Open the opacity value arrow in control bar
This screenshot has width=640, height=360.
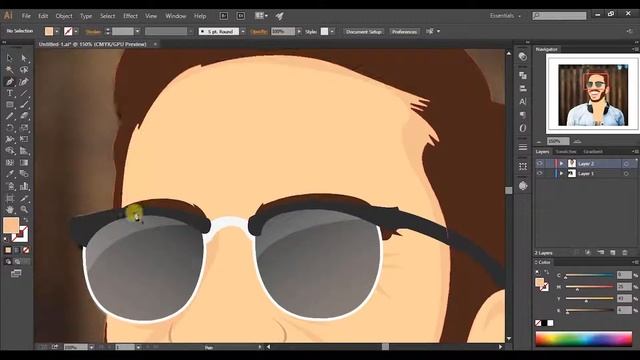point(299,31)
